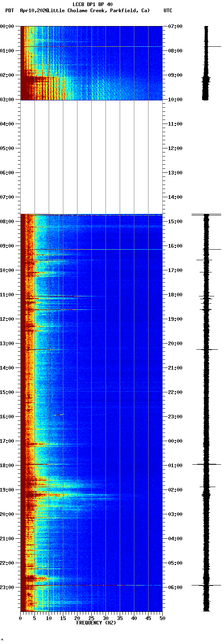Click the "13:00" label on UTC axis

tap(175, 173)
